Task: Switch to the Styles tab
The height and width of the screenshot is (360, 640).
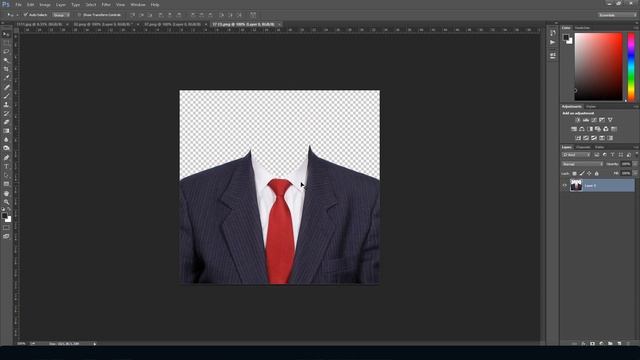Action: 591,107
